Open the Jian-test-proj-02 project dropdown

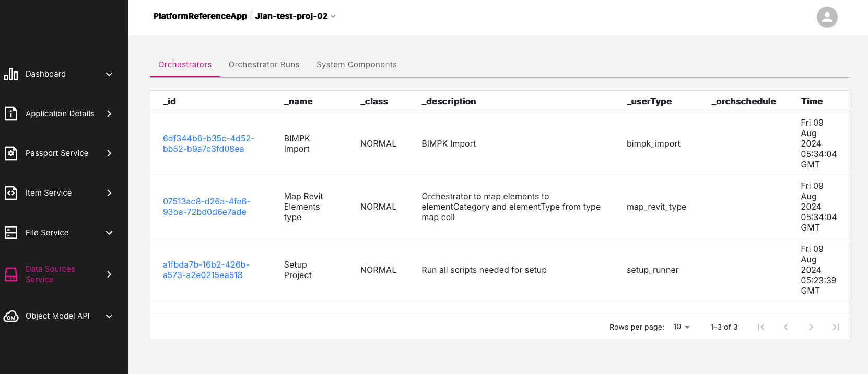(295, 16)
